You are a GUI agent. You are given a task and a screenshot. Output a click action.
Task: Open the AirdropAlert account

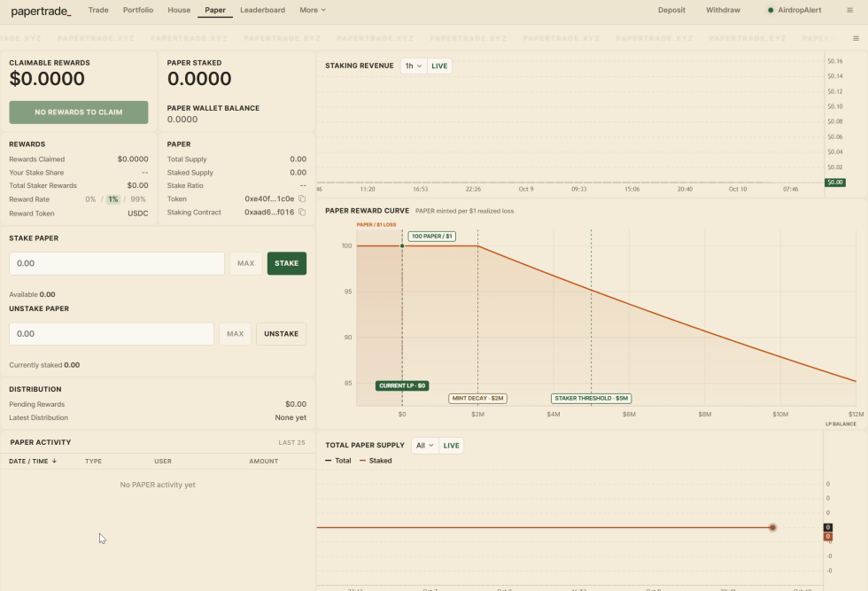795,10
